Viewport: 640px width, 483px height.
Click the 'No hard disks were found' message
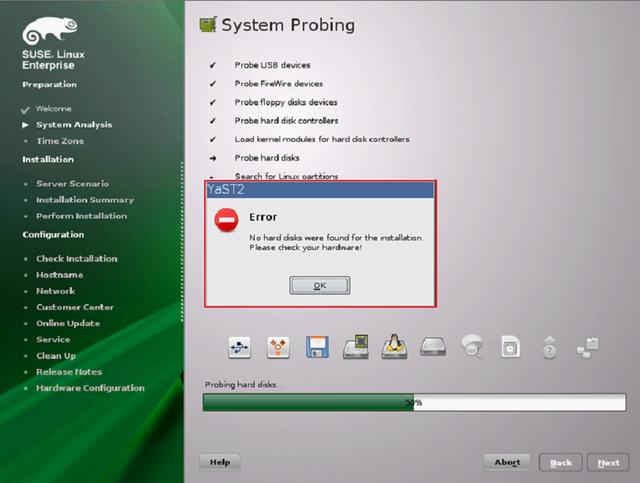click(336, 243)
